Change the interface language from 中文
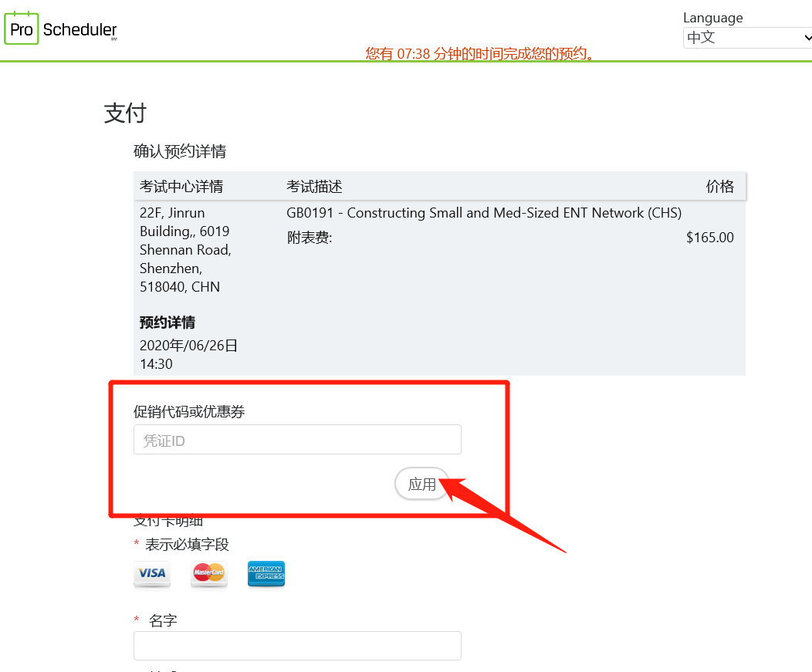The image size is (812, 672). (745, 37)
